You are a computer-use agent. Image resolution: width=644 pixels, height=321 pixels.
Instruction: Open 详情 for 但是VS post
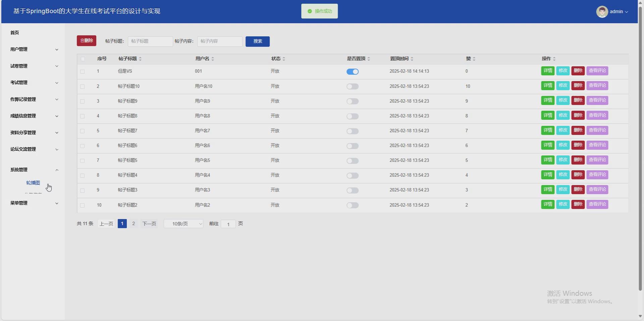548,71
